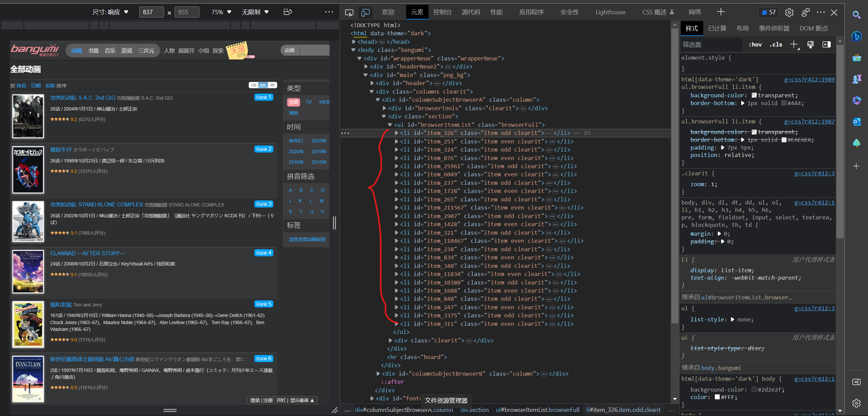Toggle the .cls class editor button
The height and width of the screenshot is (416, 868).
pyautogui.click(x=775, y=44)
